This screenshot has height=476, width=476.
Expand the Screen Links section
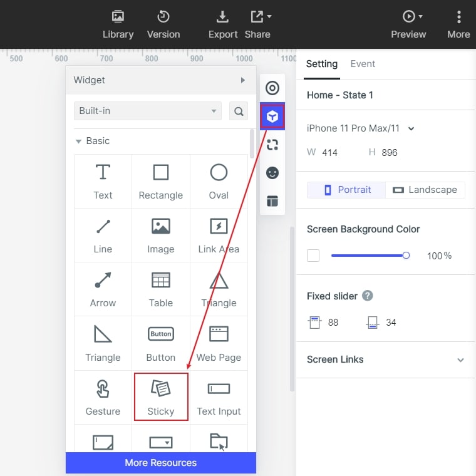[460, 360]
